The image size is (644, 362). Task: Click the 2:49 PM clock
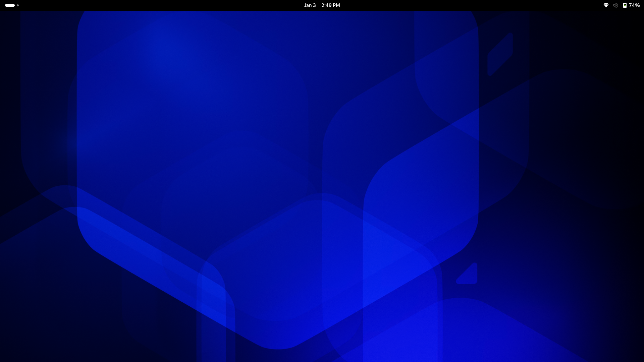[330, 5]
